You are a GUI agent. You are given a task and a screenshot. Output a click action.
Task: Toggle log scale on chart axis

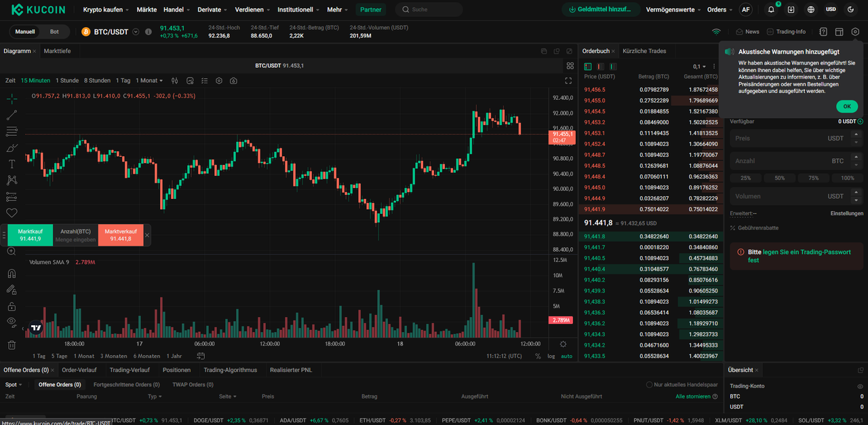click(551, 356)
